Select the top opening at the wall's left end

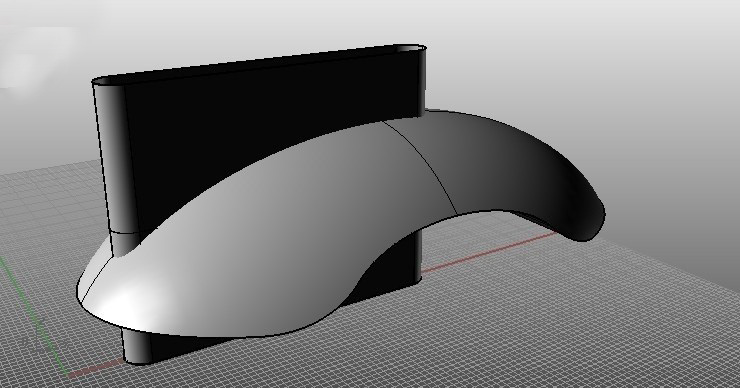(x=109, y=81)
